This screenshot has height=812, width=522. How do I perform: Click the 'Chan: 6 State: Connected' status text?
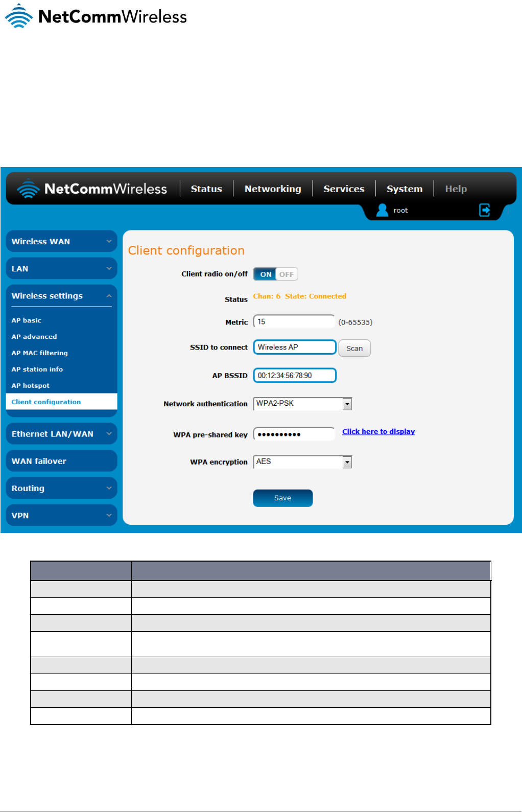[x=300, y=296]
